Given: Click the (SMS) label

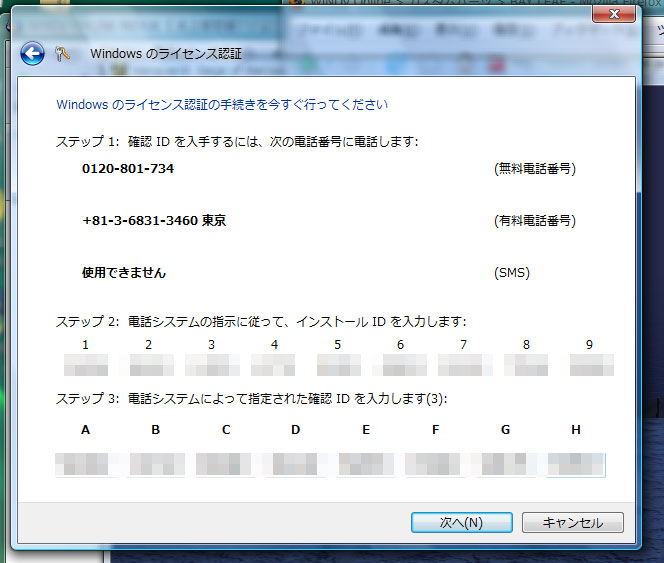Looking at the screenshot, I should (512, 273).
